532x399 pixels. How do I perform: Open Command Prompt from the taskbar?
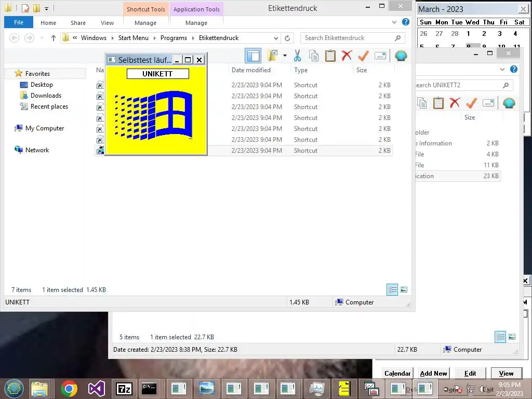click(x=149, y=389)
